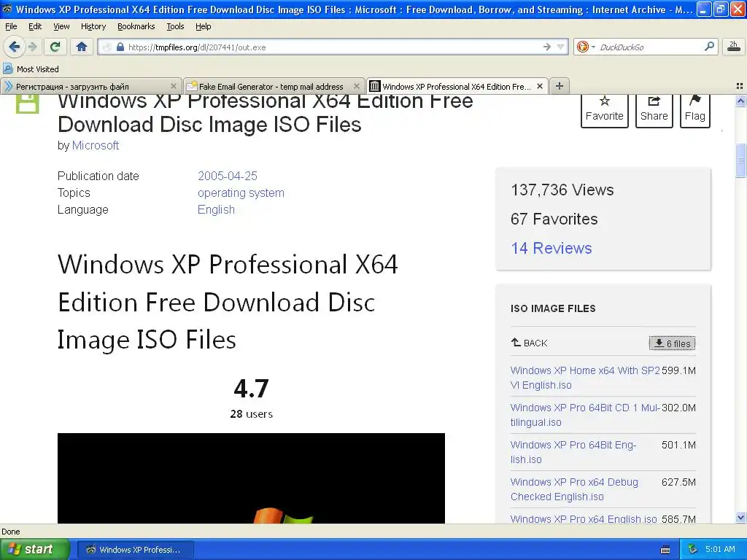Click the keyboard icon in system tray
The height and width of the screenshot is (560, 747).
click(x=665, y=550)
